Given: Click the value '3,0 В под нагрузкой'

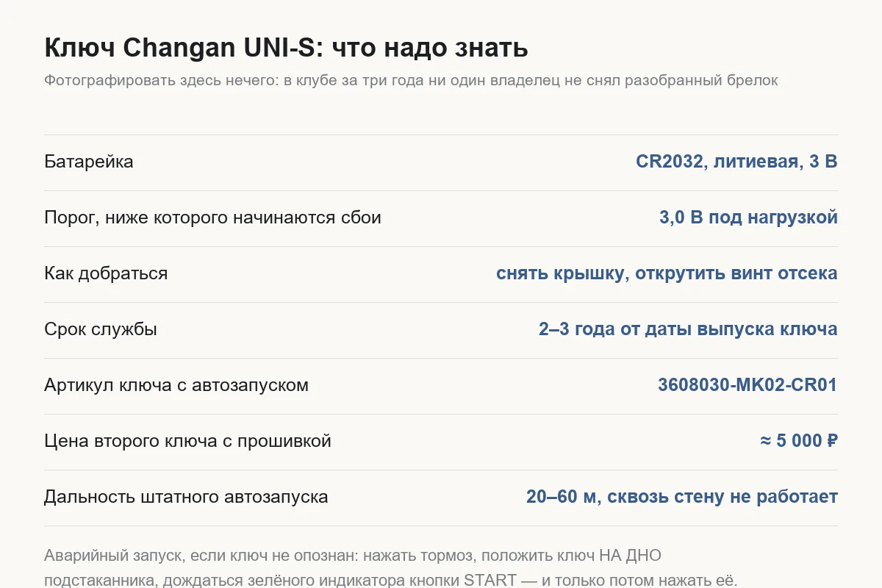Looking at the screenshot, I should (x=748, y=218).
